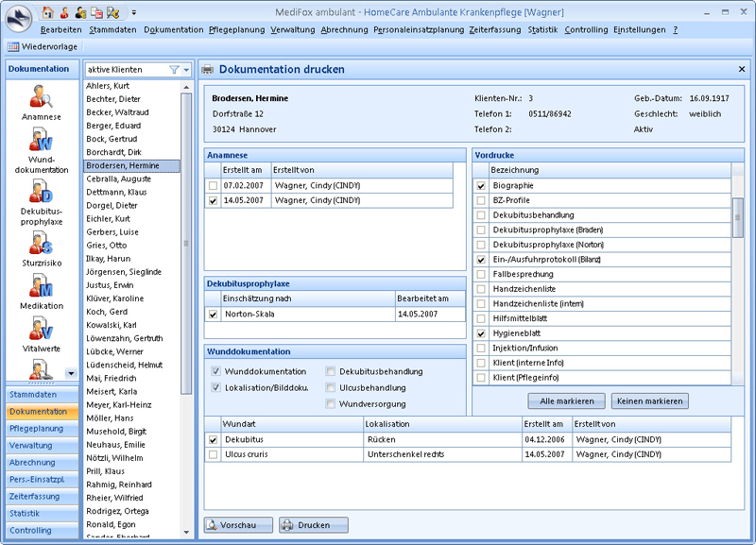The height and width of the screenshot is (545, 756).
Task: Click the Vorschau button
Action: pyautogui.click(x=238, y=524)
